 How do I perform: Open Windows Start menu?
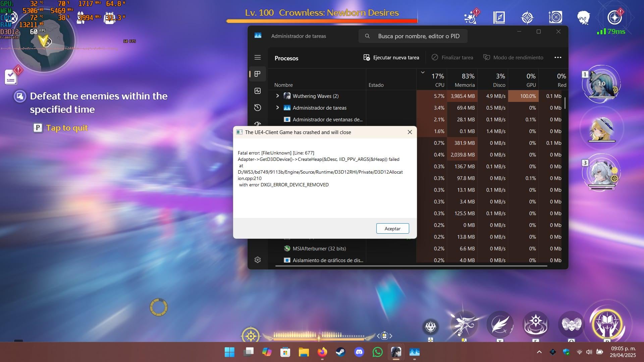click(229, 352)
